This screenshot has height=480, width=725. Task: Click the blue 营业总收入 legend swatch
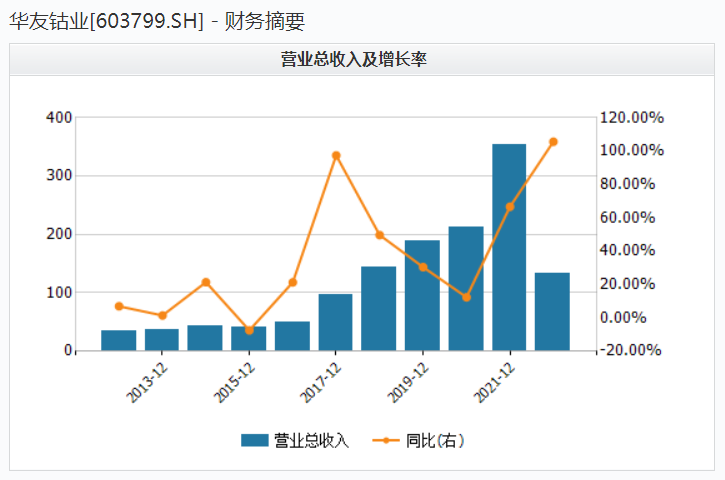coord(255,440)
